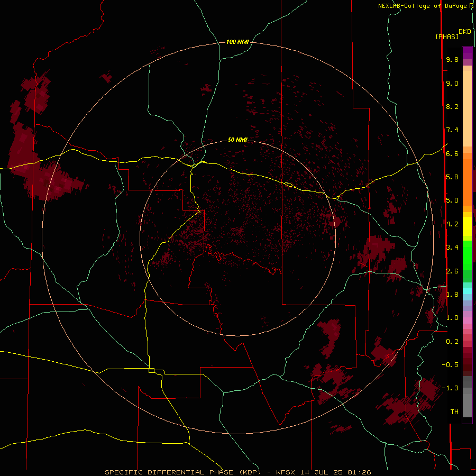Pick the gray bottom segment of color bar
The image size is (476, 476).
tap(467, 405)
